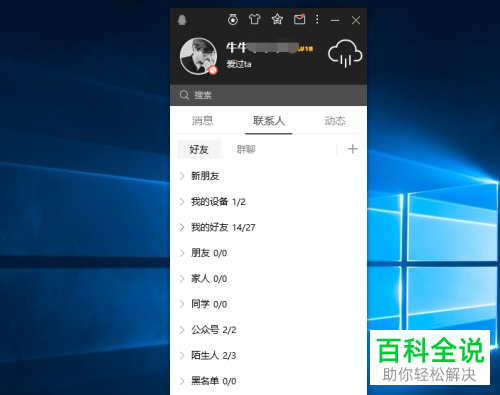Click the yellow LV level badge
Viewport: 500px width, 395px height.
point(306,49)
